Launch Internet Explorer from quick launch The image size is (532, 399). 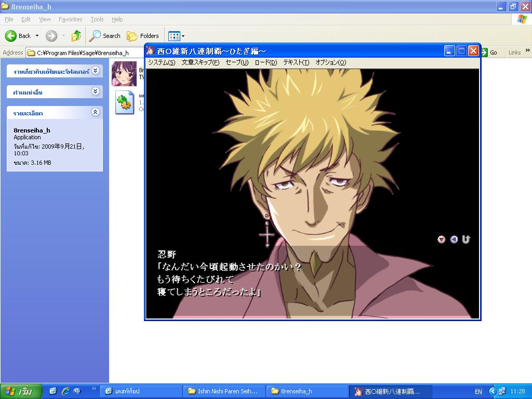65,391
